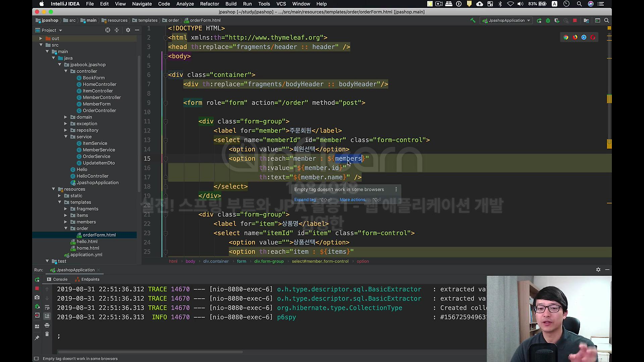
Task: Stop the app using top toolbar red square
Action: pyautogui.click(x=575, y=21)
